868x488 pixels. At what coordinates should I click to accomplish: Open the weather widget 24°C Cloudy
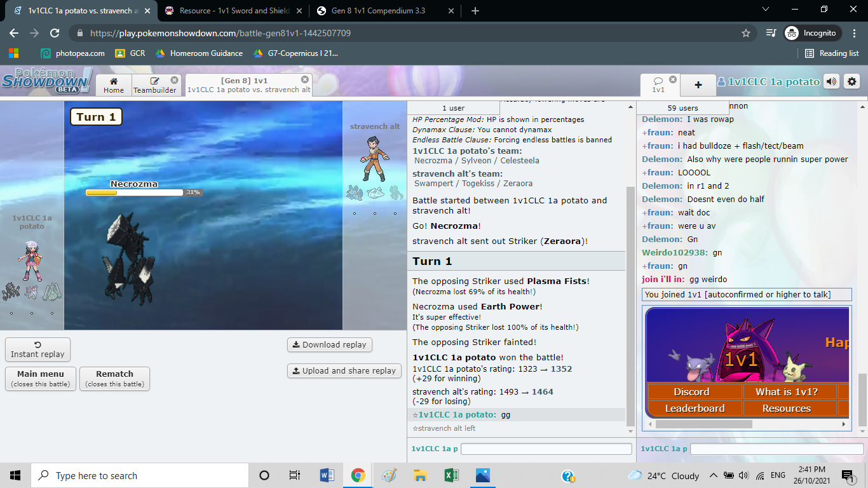coord(663,475)
